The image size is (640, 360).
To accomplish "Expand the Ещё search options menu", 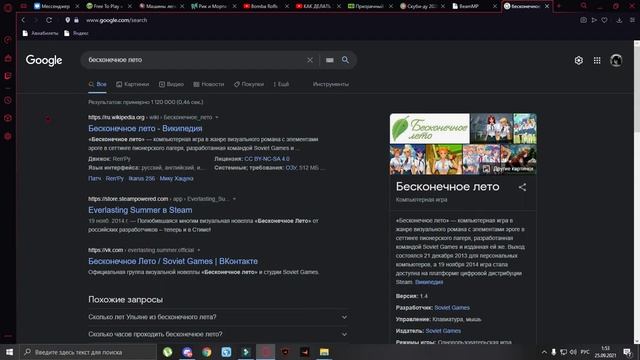I will tap(281, 84).
